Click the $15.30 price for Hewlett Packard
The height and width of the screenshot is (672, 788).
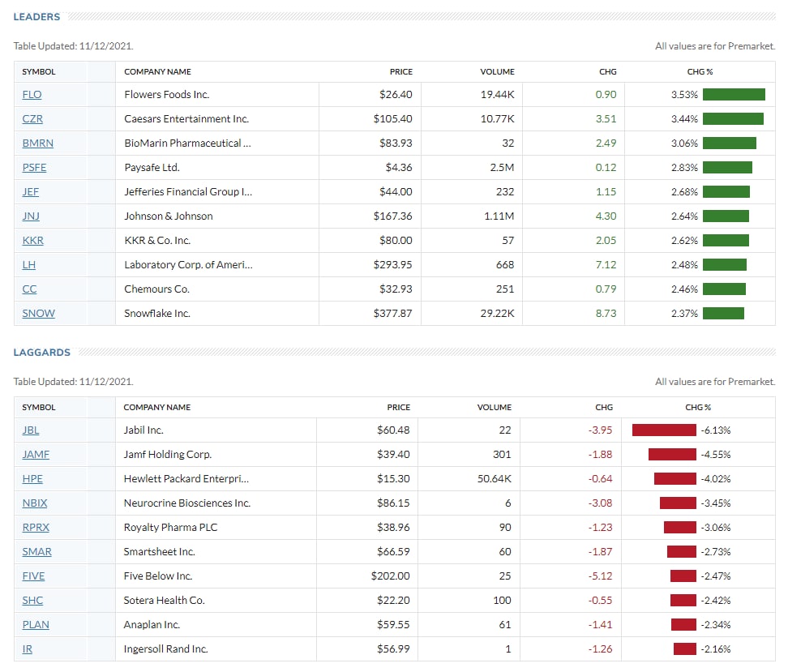click(x=393, y=478)
